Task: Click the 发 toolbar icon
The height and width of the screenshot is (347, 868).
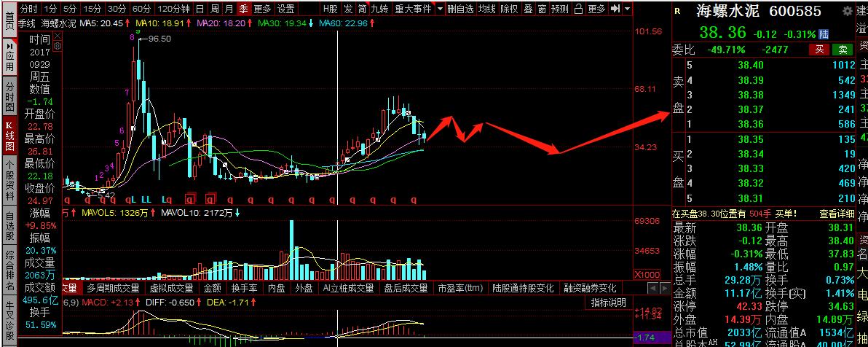Action: click(347, 9)
